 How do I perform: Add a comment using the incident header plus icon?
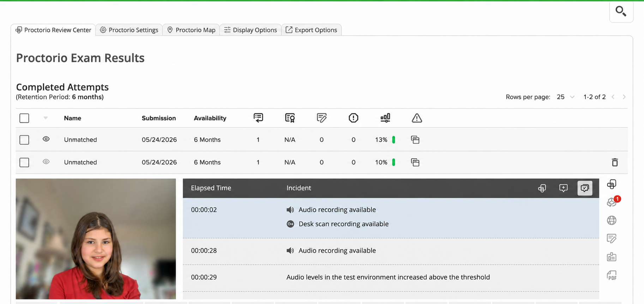[x=564, y=188]
